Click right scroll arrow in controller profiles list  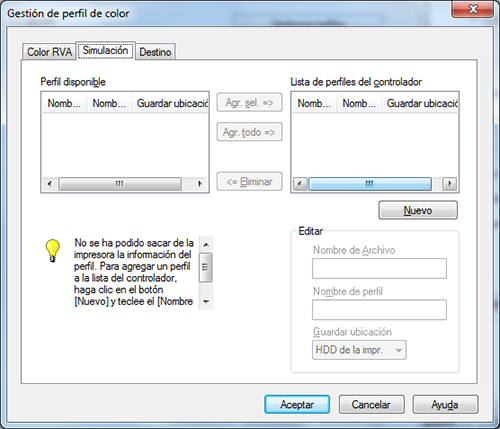[x=450, y=184]
